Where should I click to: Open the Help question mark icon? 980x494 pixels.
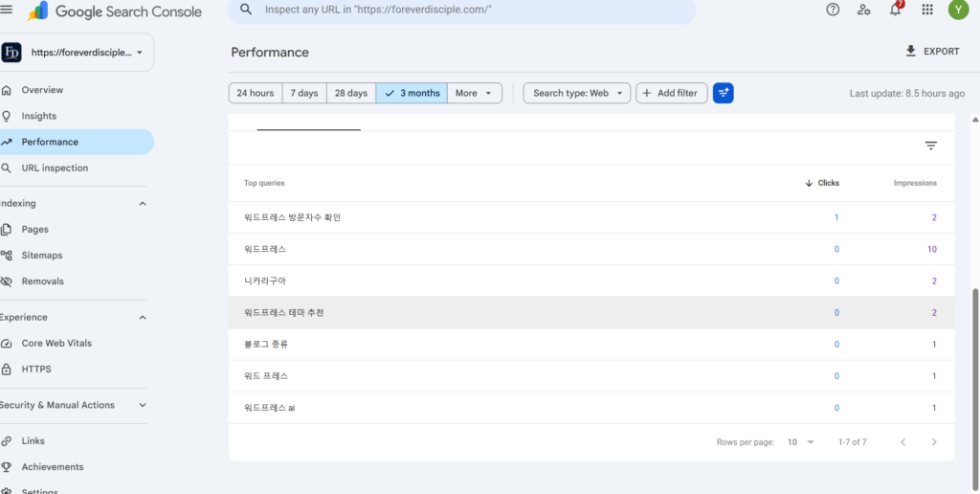click(x=833, y=10)
